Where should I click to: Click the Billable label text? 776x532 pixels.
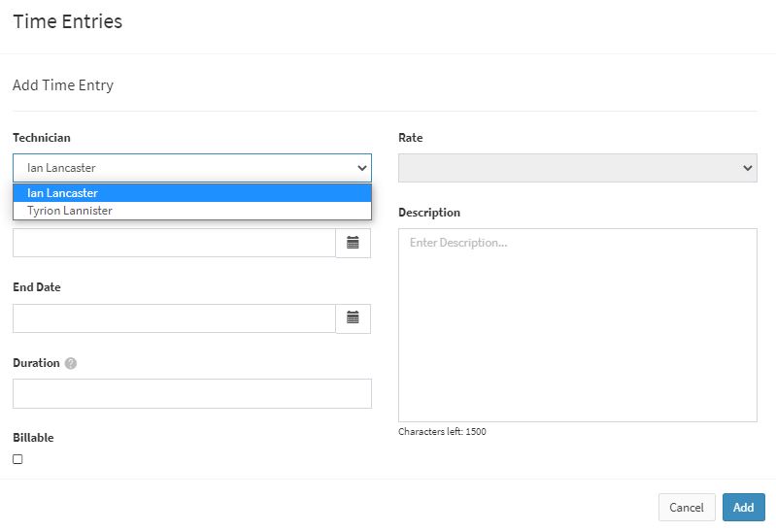click(x=33, y=438)
